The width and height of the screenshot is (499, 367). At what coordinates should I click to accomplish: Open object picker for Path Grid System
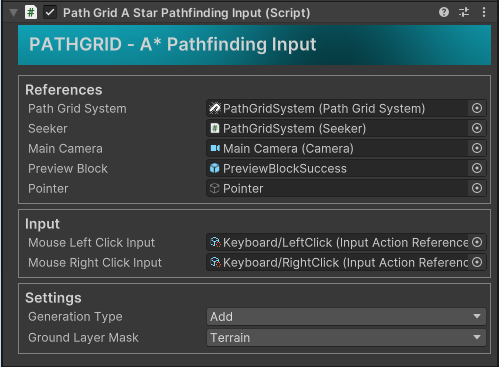[x=477, y=108]
